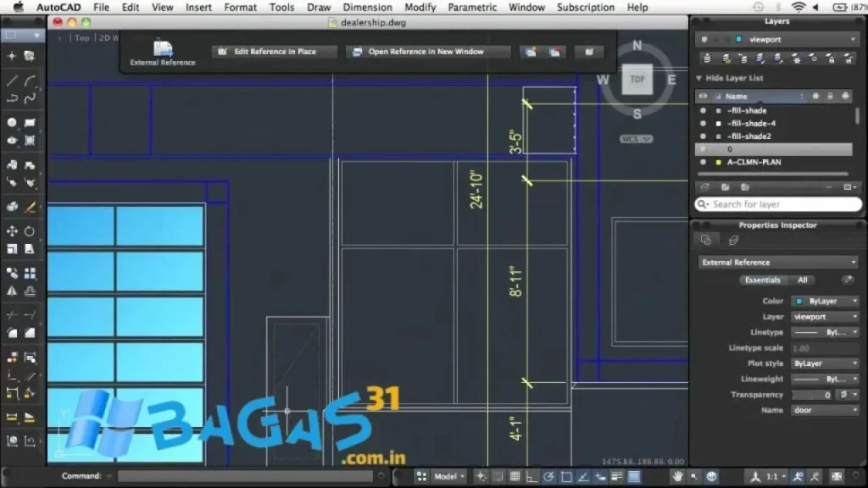This screenshot has height=488, width=868.
Task: Click Open Reference in New Window button
Action: [427, 52]
